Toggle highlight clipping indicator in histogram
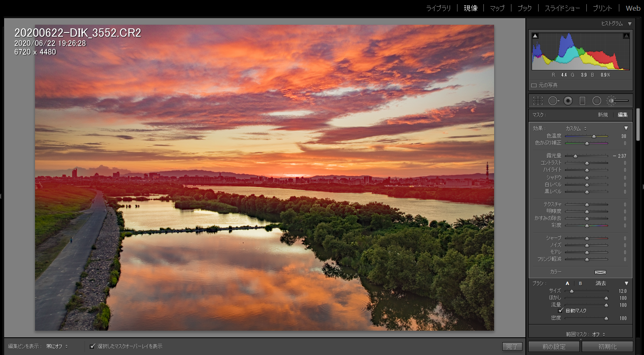644x355 pixels. (x=626, y=36)
